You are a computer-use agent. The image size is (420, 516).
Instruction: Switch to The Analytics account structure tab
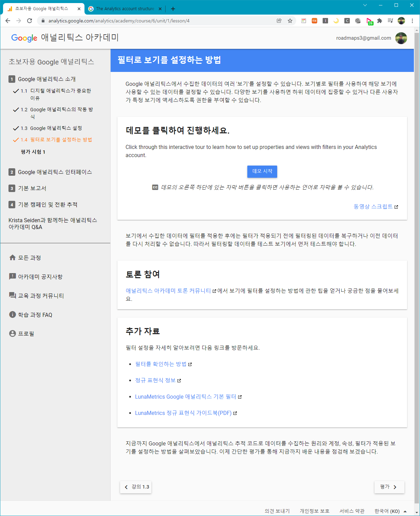coord(125,9)
